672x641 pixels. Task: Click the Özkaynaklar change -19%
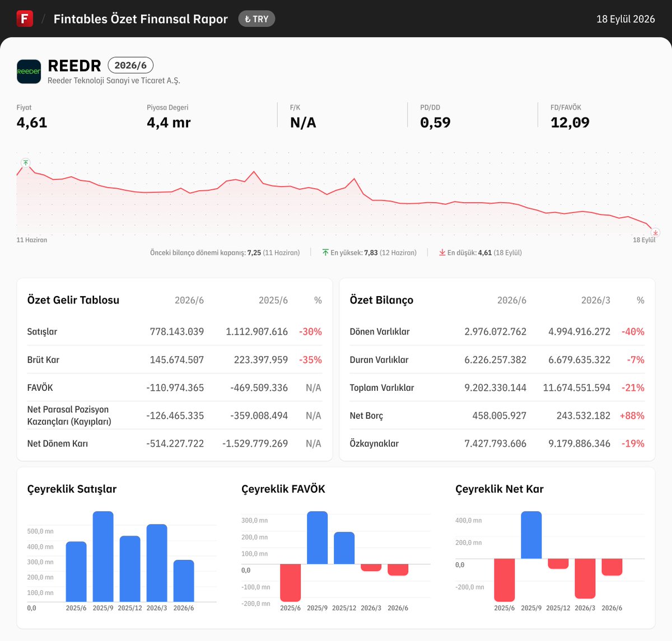(633, 443)
